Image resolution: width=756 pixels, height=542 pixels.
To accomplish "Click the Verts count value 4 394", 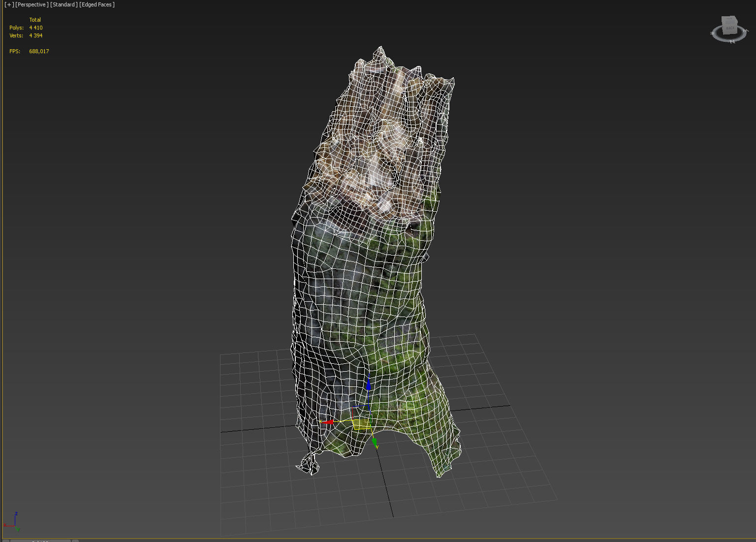I will coord(36,35).
